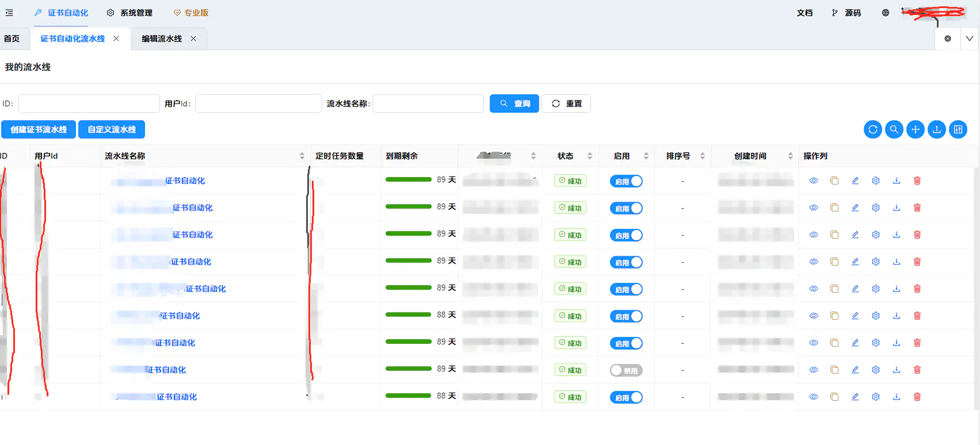The image size is (980, 445).
Task: Sort by the 状态 column header
Action: (x=566, y=156)
